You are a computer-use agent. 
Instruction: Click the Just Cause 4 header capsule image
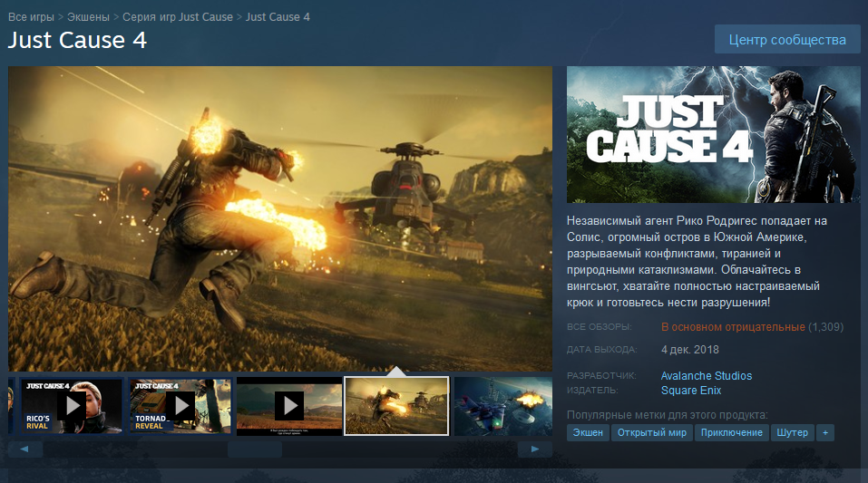coord(714,134)
